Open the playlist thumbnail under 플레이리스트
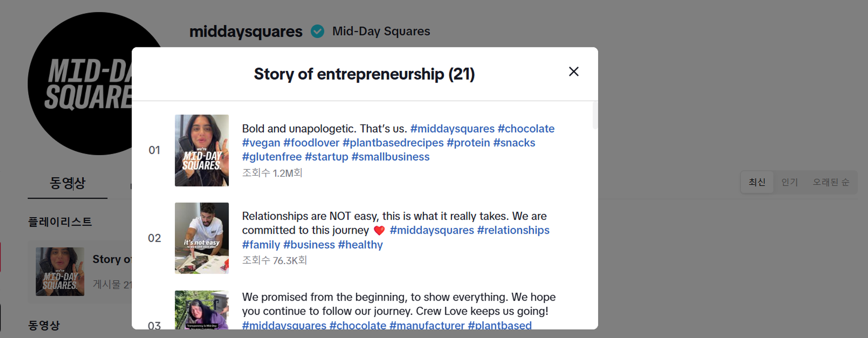Image resolution: width=868 pixels, height=338 pixels. tap(60, 272)
